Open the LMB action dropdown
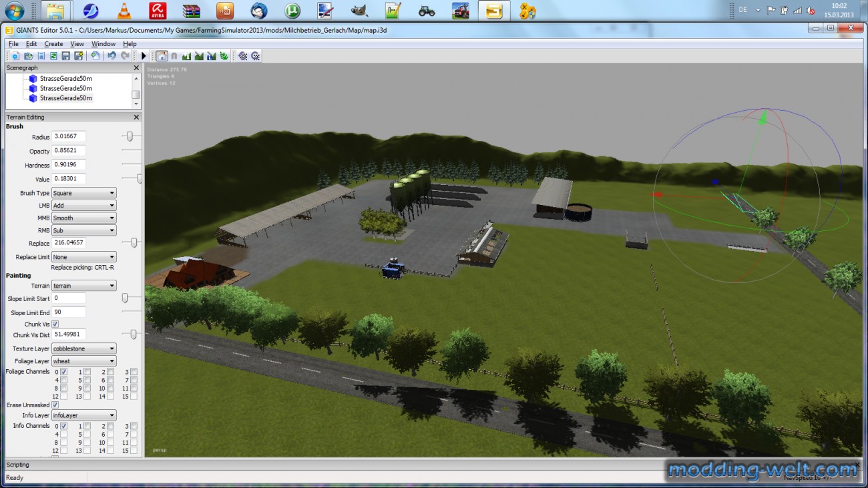868x488 pixels. 84,206
